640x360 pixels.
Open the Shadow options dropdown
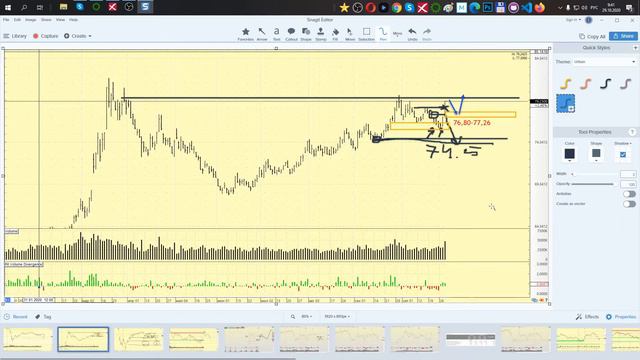coord(623,143)
